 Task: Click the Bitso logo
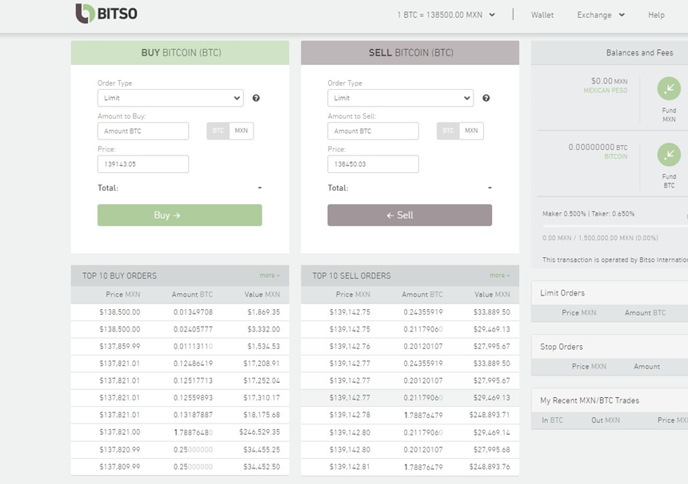coord(106,13)
